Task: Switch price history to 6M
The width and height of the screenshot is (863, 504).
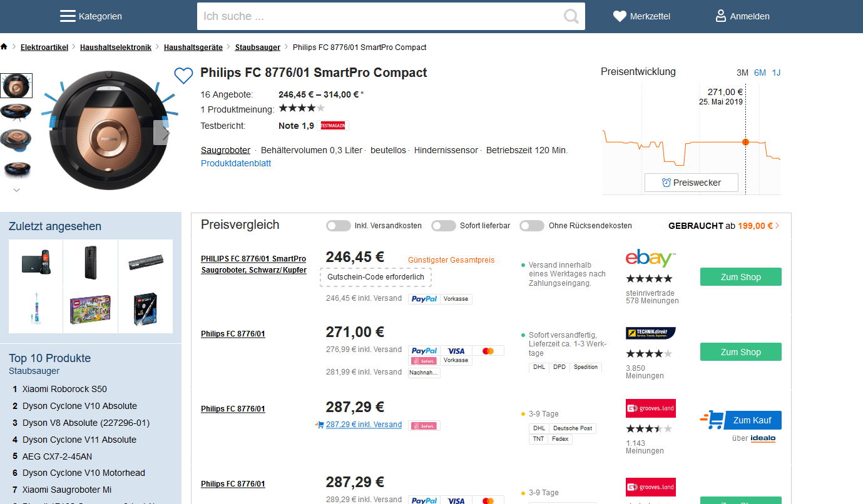Action: (x=760, y=73)
